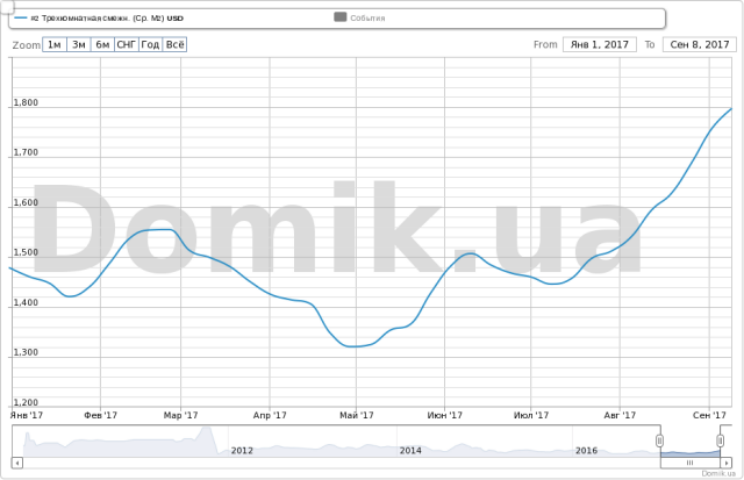Click the Июн '17 axis label
The width and height of the screenshot is (744, 480).
pyautogui.click(x=445, y=415)
